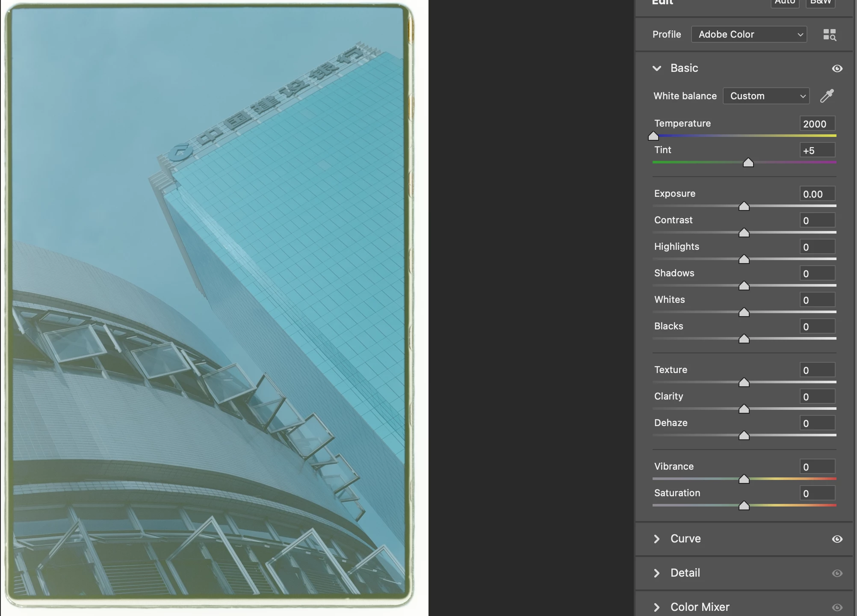Click the white balance eyedropper tool

[827, 96]
